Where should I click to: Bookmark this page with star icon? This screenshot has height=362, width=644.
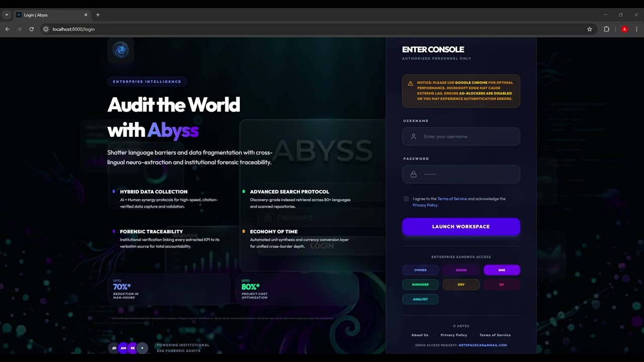point(590,29)
